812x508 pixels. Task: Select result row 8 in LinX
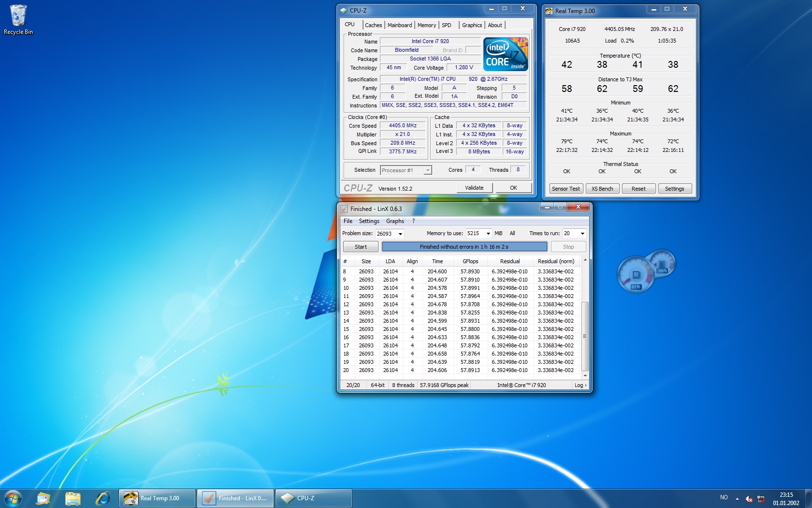(x=461, y=271)
